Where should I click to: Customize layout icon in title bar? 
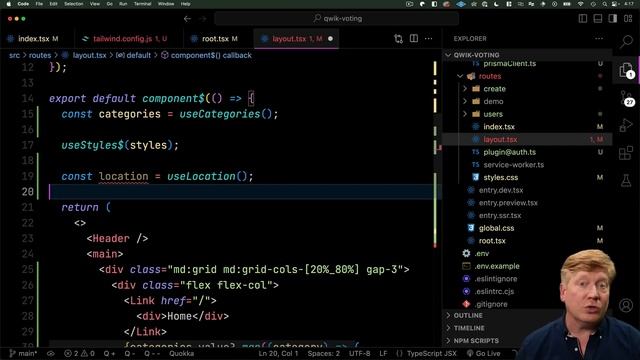[628, 19]
